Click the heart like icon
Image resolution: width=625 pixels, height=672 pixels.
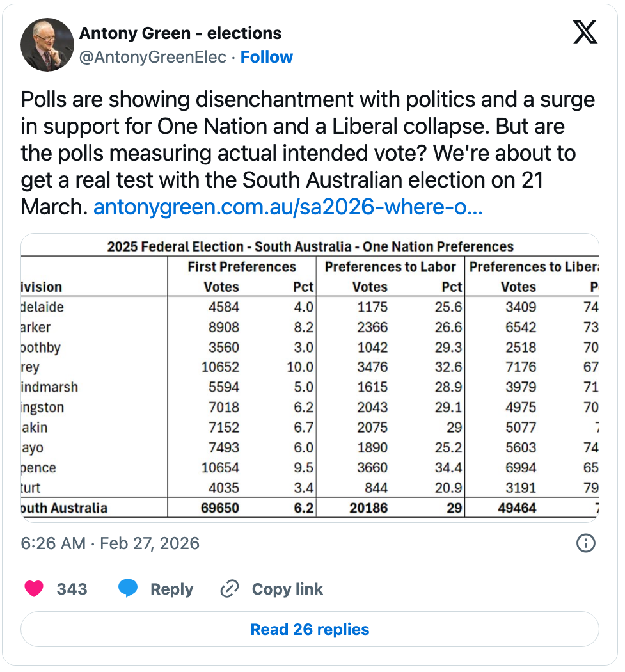34,589
